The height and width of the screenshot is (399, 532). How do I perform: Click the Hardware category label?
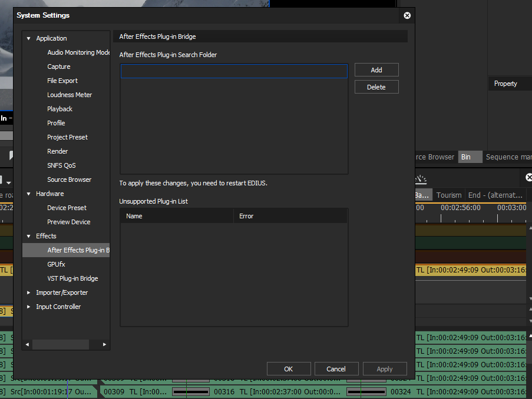click(50, 194)
